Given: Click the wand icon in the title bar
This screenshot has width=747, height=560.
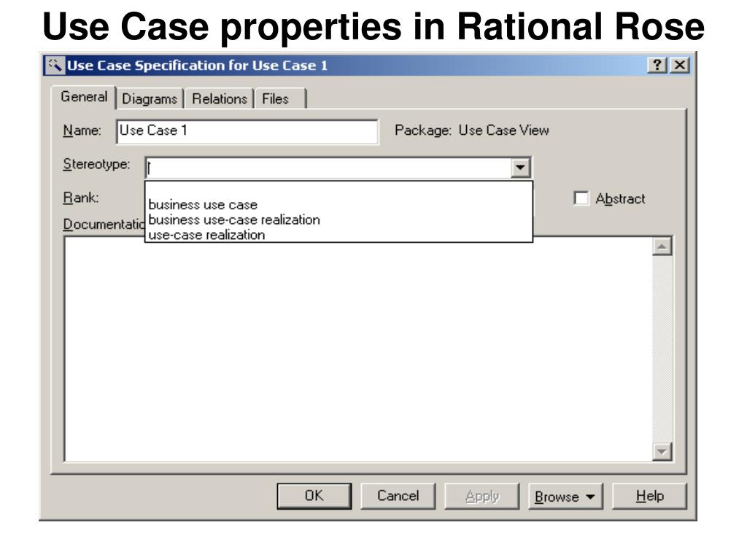Looking at the screenshot, I should point(54,65).
